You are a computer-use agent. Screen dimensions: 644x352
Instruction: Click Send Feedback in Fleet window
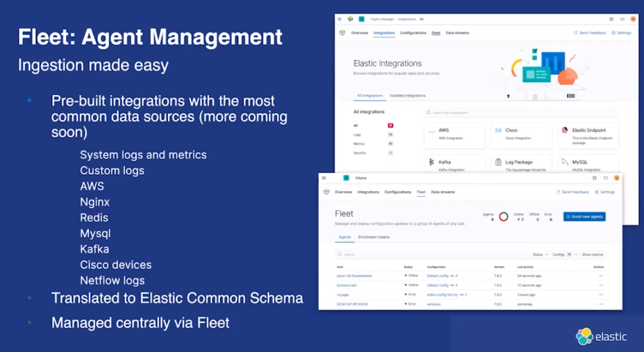click(x=572, y=192)
